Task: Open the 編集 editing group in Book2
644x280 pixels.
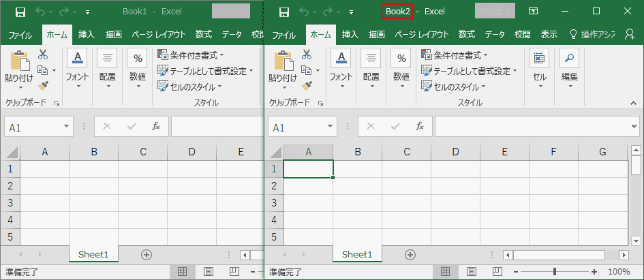Action: [x=570, y=69]
